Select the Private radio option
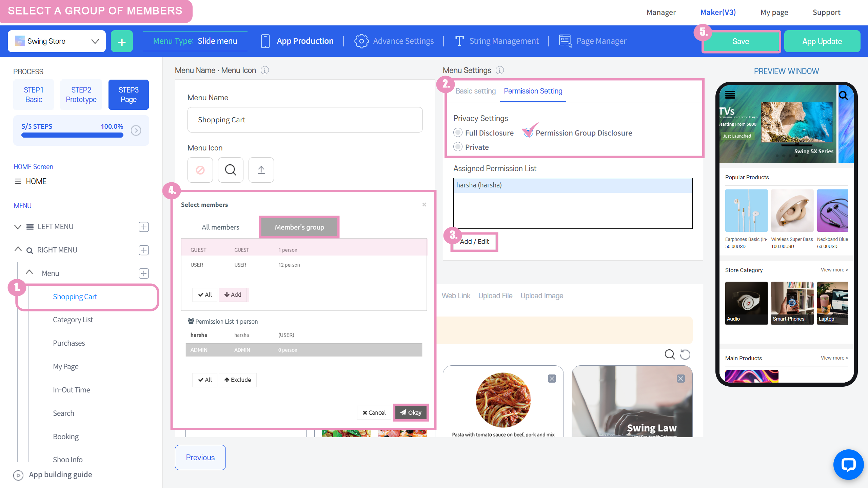 [458, 147]
